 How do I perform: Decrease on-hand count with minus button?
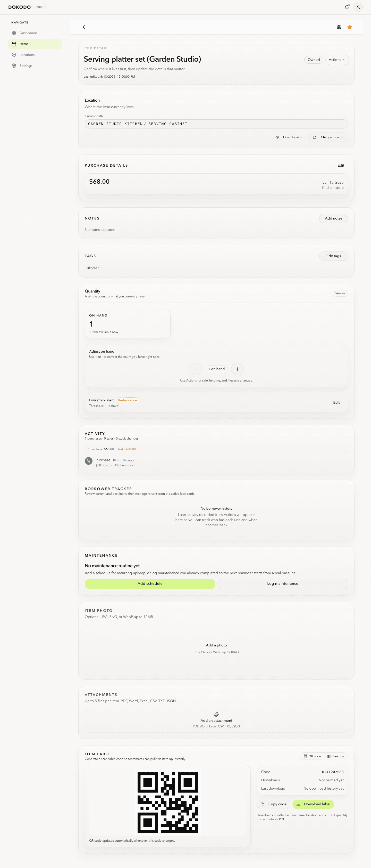tap(195, 369)
